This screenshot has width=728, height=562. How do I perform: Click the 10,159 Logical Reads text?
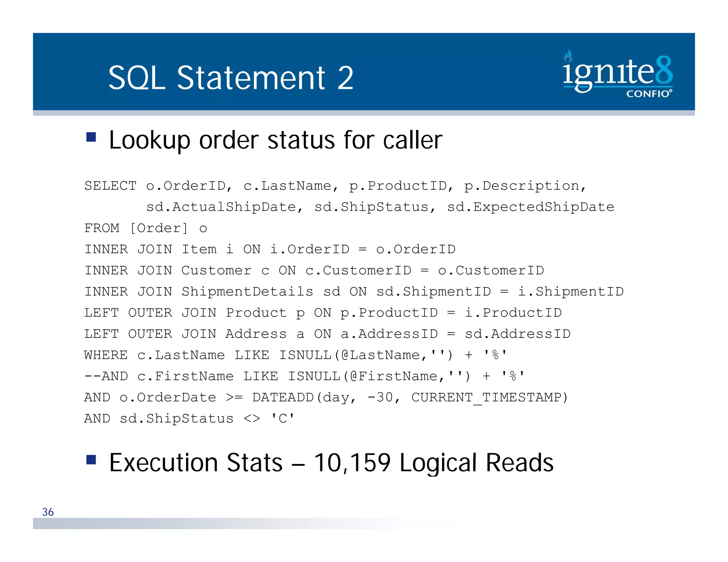(434, 463)
